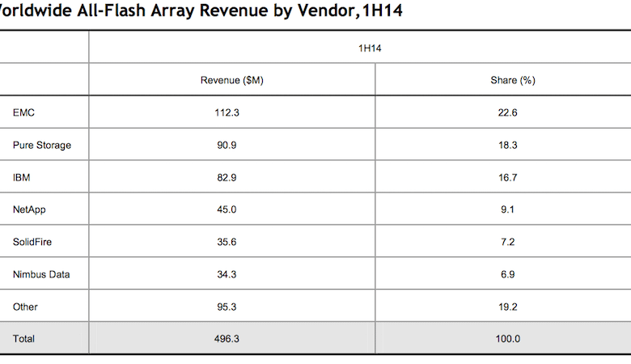
Task: Select the 'SolidFire' vendor label
Action: click(32, 242)
